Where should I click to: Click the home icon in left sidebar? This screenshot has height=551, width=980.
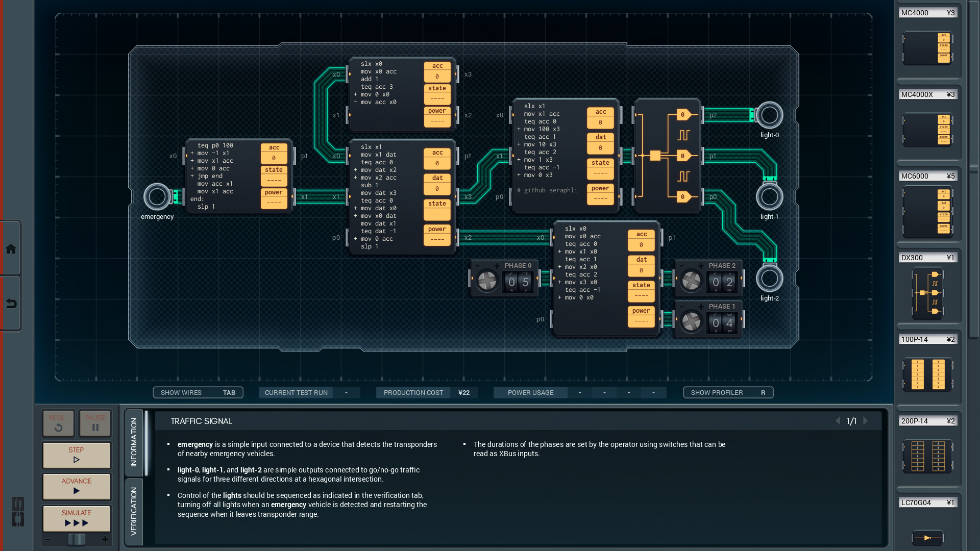tap(11, 249)
